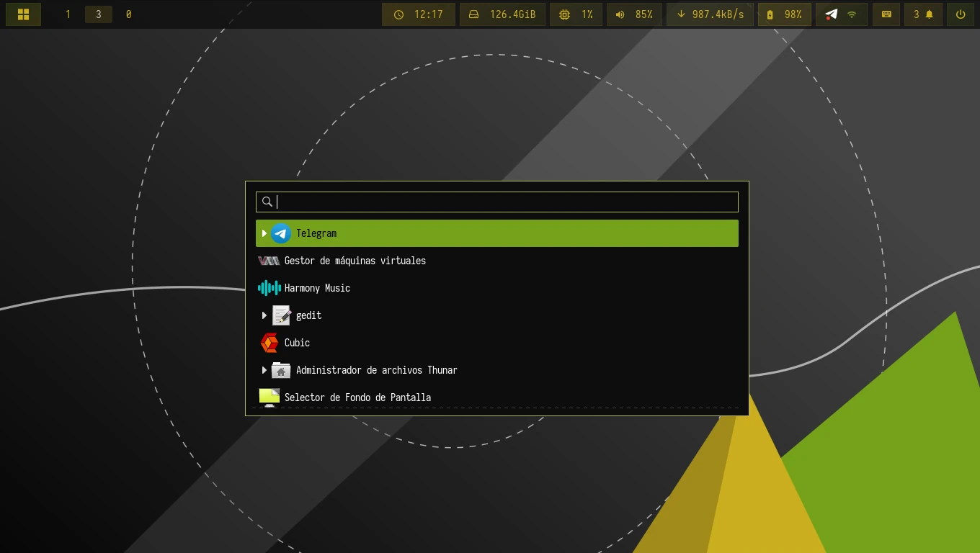The image size is (980, 553).
Task: Switch to workspace 3
Action: click(x=99, y=14)
